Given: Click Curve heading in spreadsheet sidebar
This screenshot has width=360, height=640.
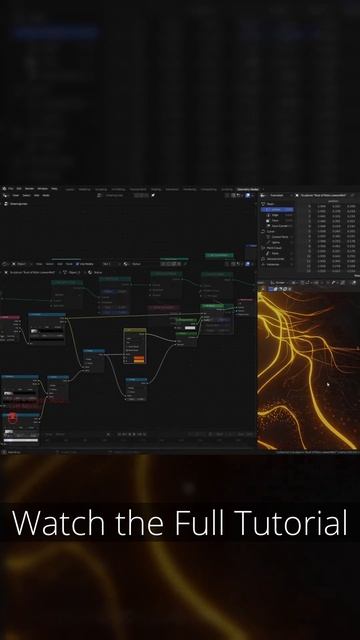Looking at the screenshot, I should coord(271,231).
